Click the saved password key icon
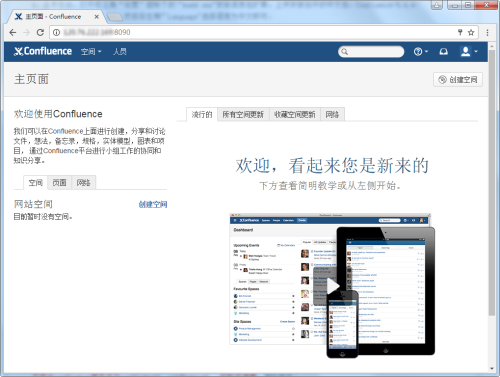This screenshot has height=377, width=500. pyautogui.click(x=460, y=32)
